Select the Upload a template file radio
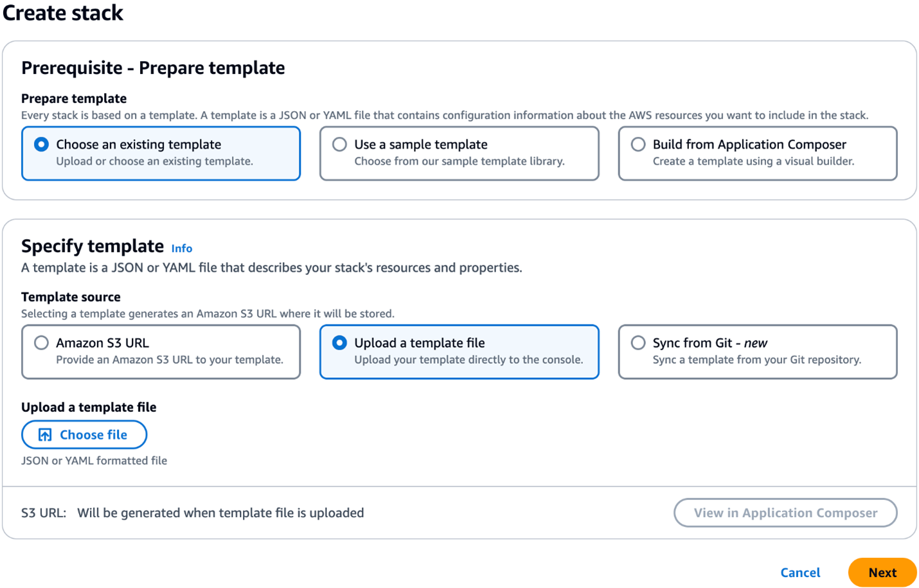The image size is (919, 588). pyautogui.click(x=340, y=343)
